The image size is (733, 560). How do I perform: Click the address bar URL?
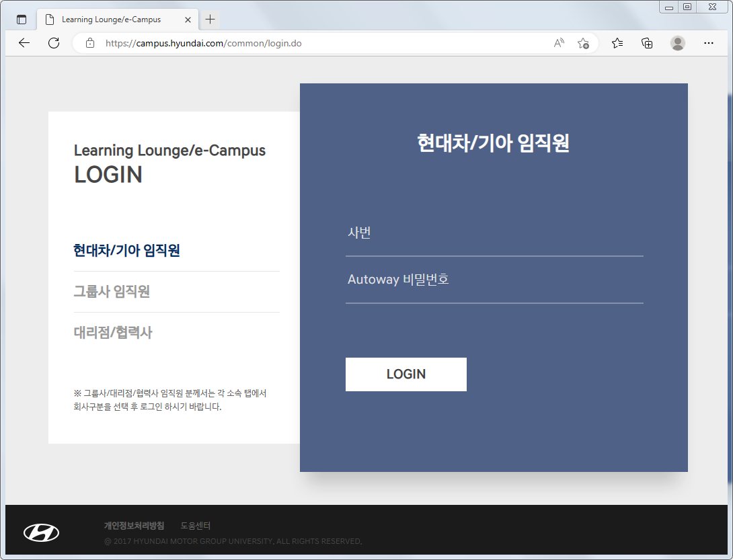[x=203, y=43]
